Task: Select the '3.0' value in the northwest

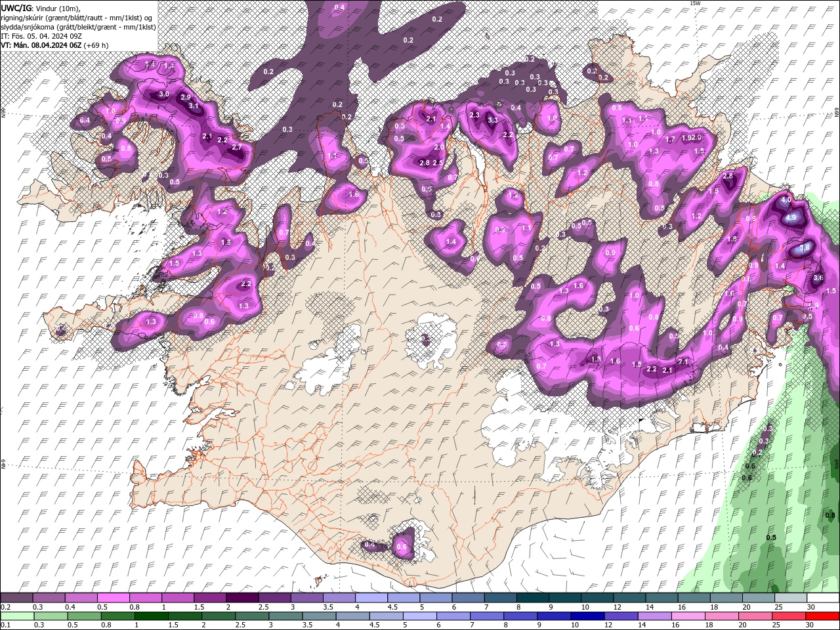Action: (164, 94)
